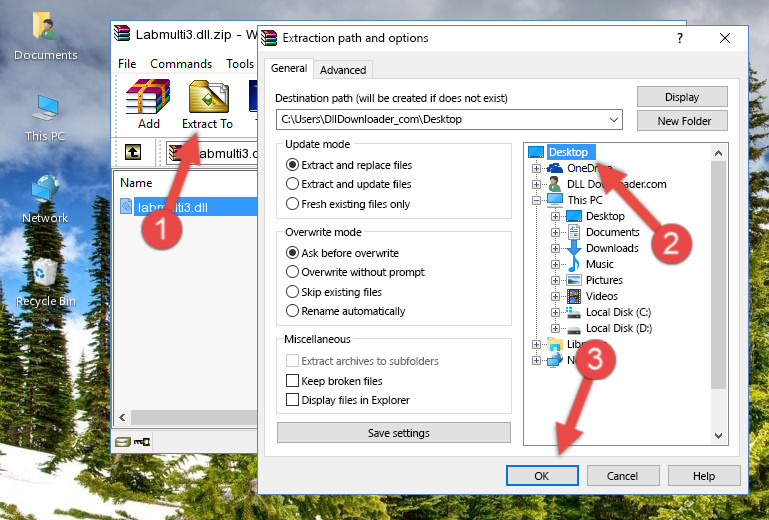Click the New Folder button

[682, 121]
